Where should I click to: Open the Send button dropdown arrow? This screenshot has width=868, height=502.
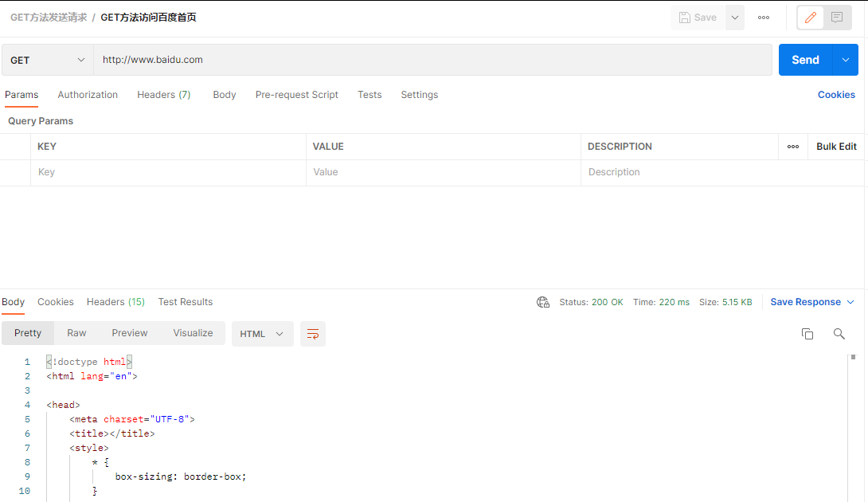[845, 60]
